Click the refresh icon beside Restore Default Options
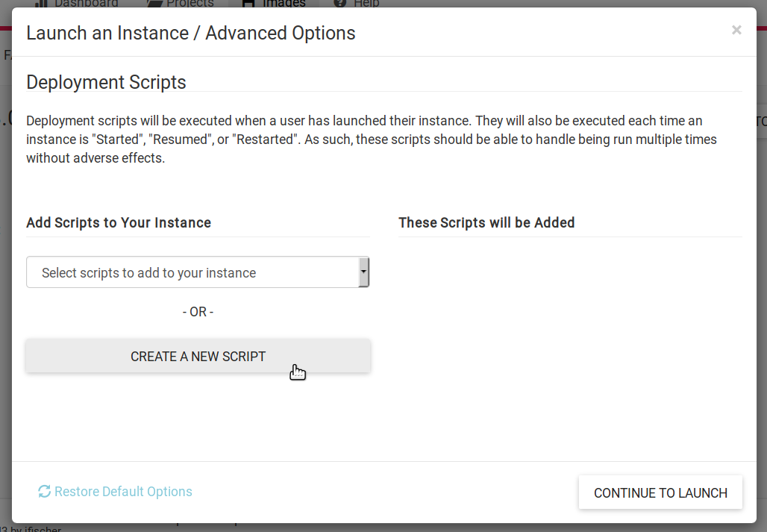This screenshot has width=767, height=532. point(45,492)
